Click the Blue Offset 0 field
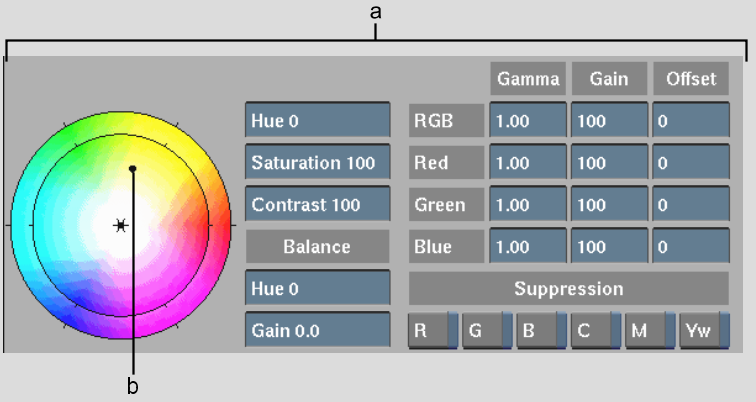The height and width of the screenshot is (402, 756). 690,246
